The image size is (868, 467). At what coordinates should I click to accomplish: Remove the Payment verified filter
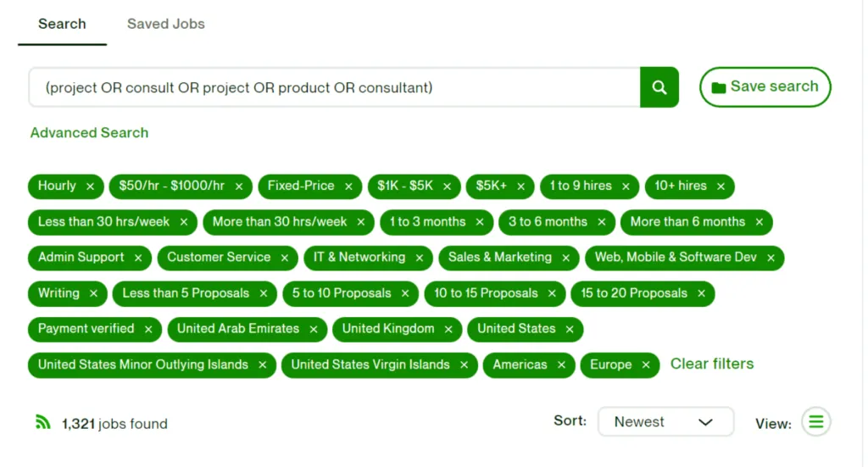tap(148, 329)
